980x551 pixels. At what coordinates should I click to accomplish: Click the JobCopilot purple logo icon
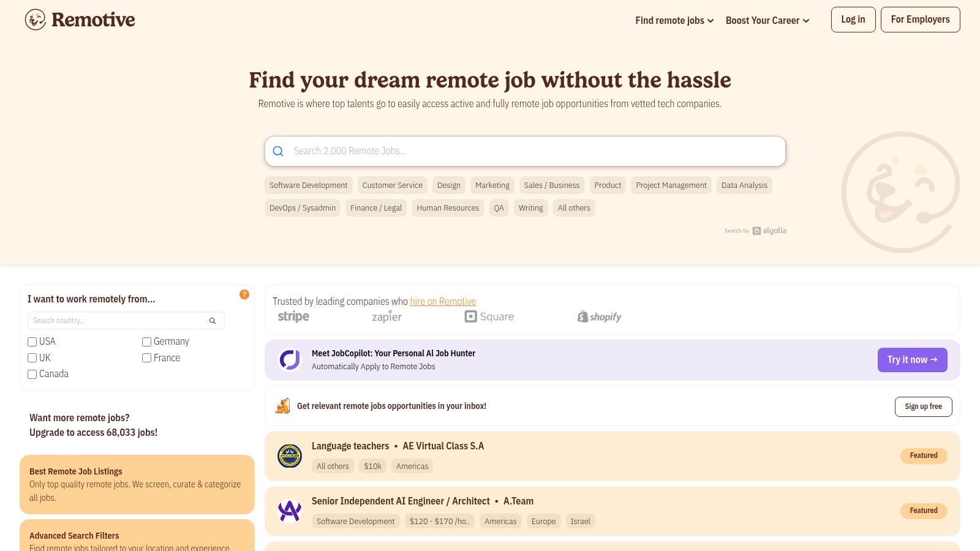289,359
